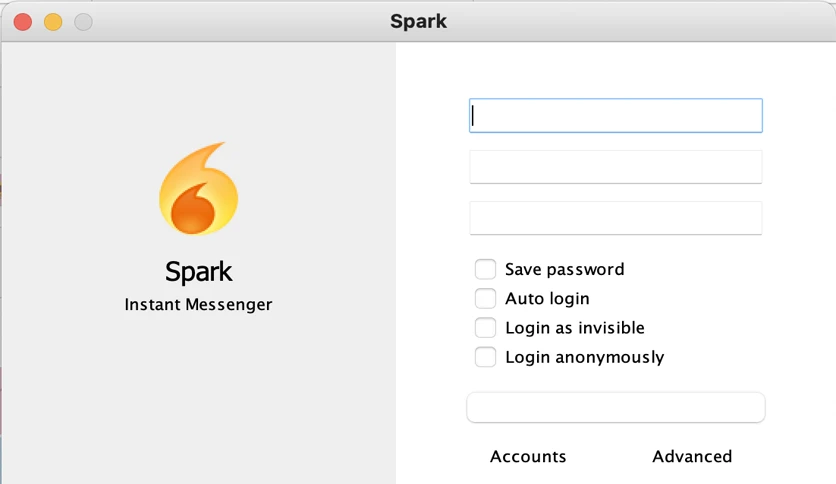Minimize the Spark window with the yellow button
The width and height of the screenshot is (836, 484).
coord(53,22)
